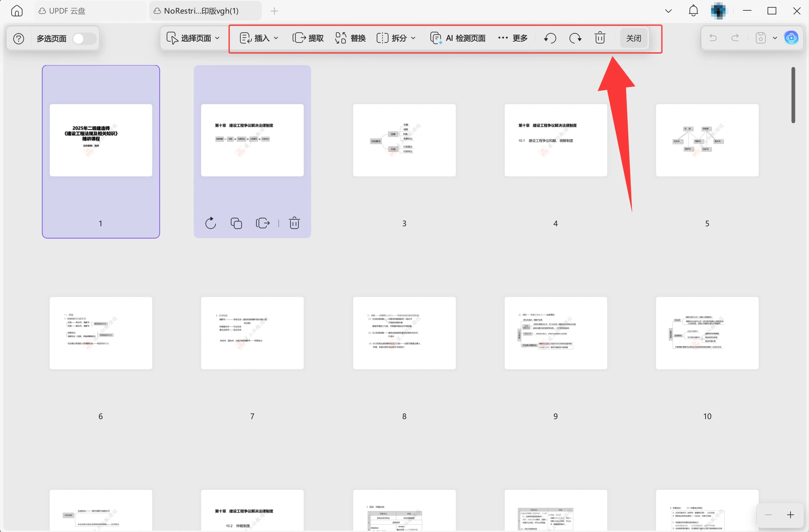Go to the UPDF home icon
Image resolution: width=809 pixels, height=532 pixels.
tap(17, 11)
